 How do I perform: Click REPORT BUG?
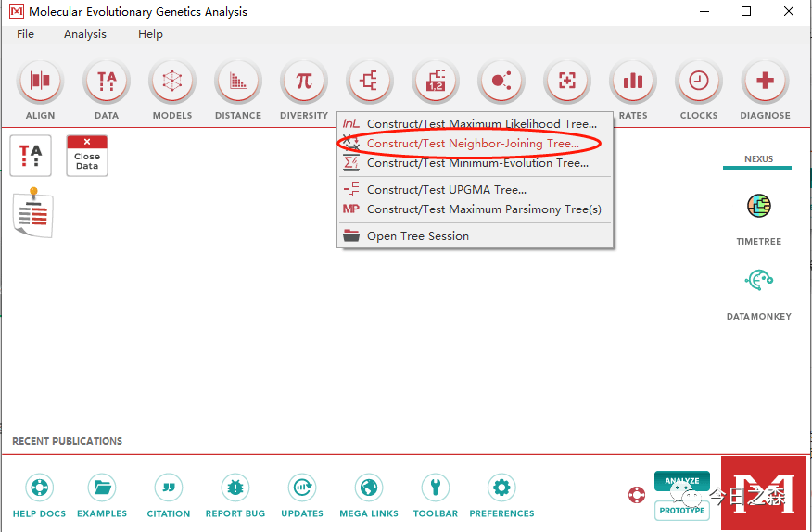tap(235, 488)
